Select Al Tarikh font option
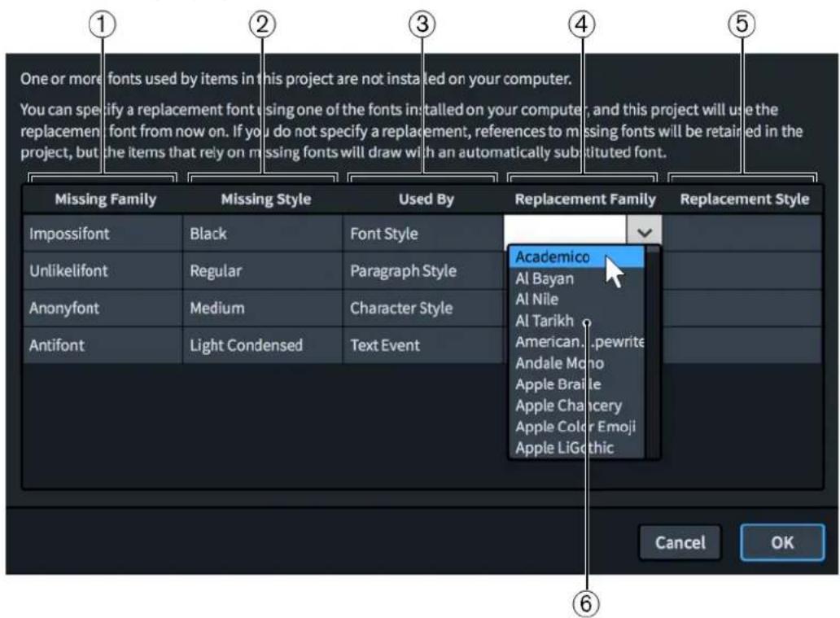 click(x=576, y=321)
